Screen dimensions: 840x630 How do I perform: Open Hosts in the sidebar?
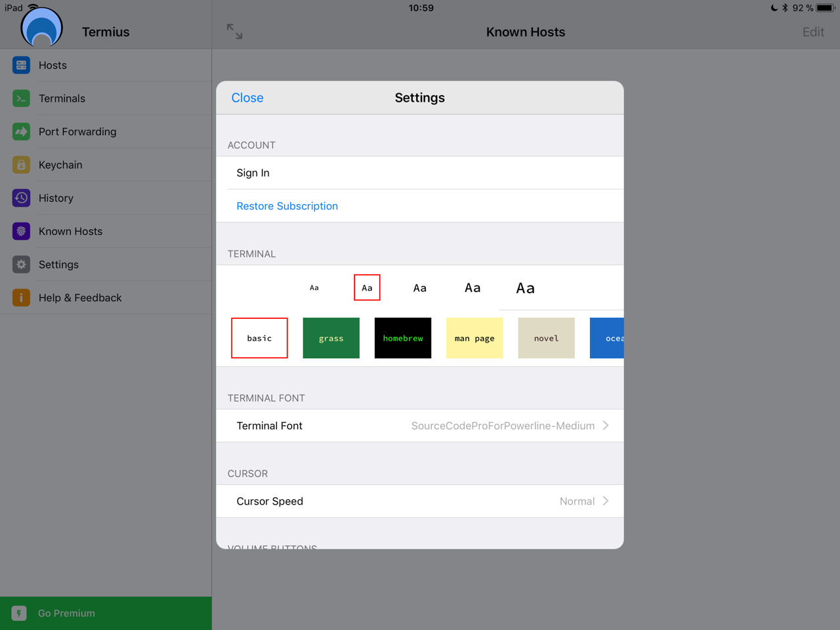point(106,65)
